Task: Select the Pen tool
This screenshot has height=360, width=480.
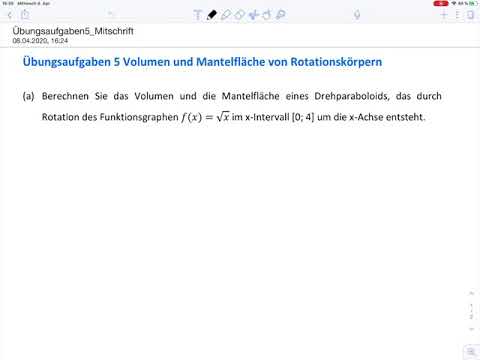Action: coord(212,15)
